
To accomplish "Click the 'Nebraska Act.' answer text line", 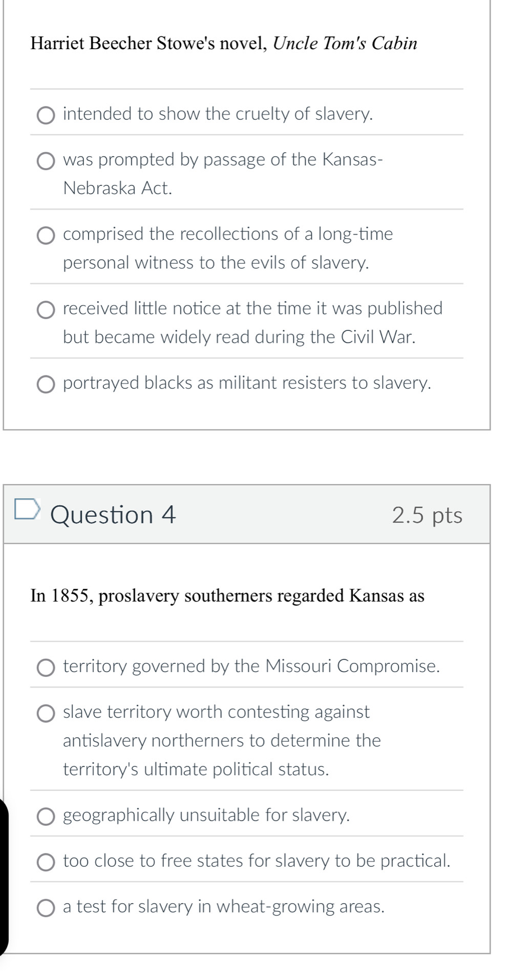I will click(118, 189).
